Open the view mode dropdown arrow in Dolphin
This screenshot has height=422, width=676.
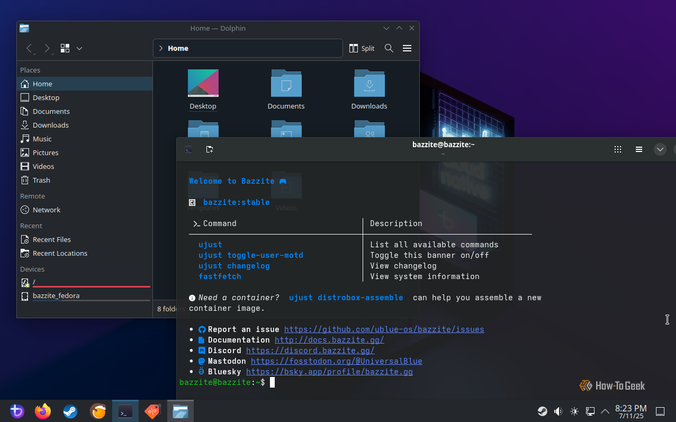point(79,48)
